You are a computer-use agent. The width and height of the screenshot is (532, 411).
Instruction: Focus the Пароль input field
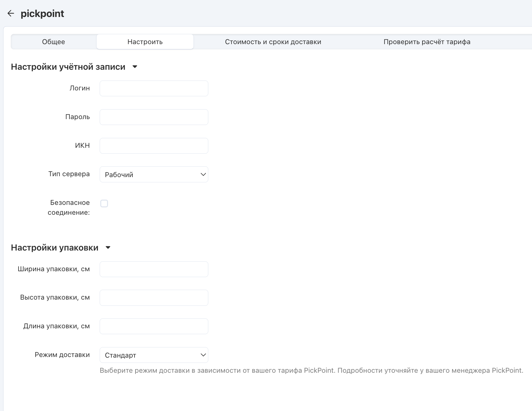pyautogui.click(x=154, y=117)
